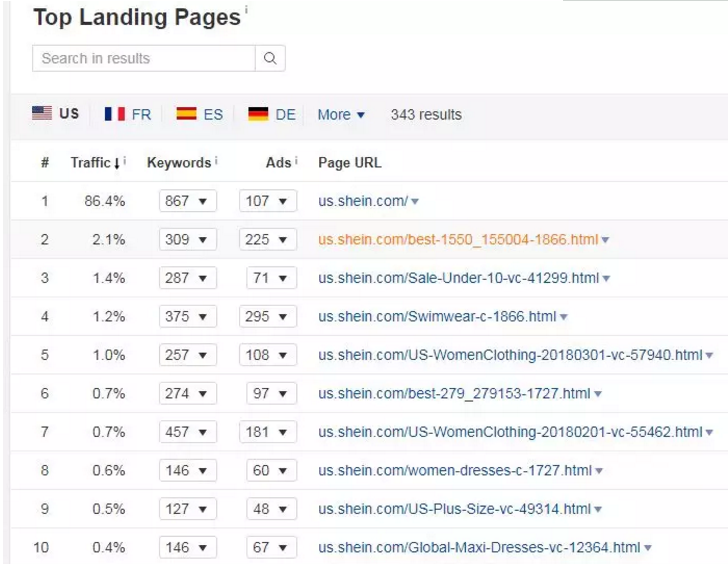This screenshot has height=564, width=728.
Task: Open the US-Plus-Size-vc-49314.html link
Action: 455,509
